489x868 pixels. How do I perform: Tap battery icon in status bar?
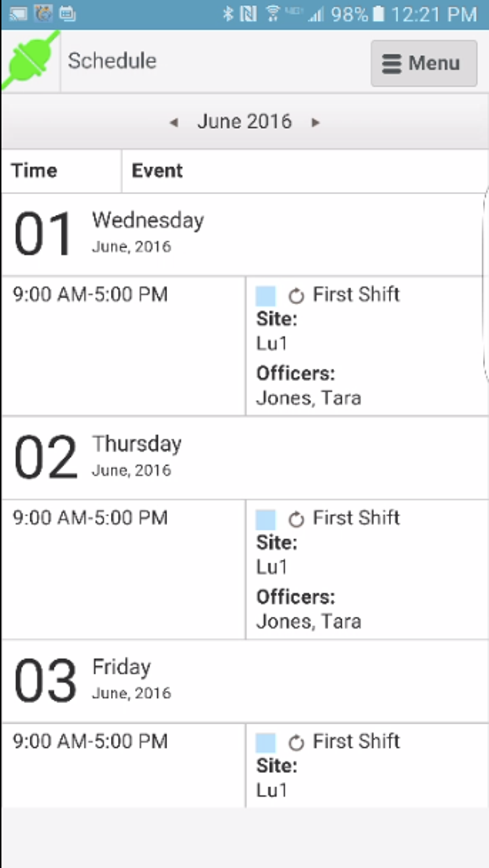(379, 14)
